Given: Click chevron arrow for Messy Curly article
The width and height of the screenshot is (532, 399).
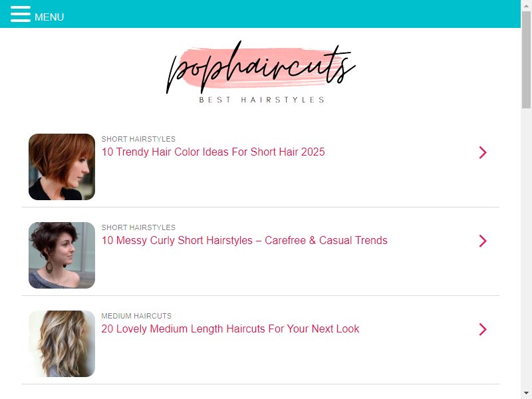Looking at the screenshot, I should click(483, 241).
